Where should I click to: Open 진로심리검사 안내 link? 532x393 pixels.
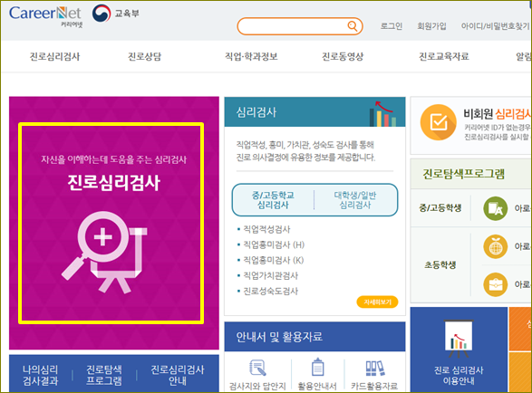pyautogui.click(x=178, y=376)
